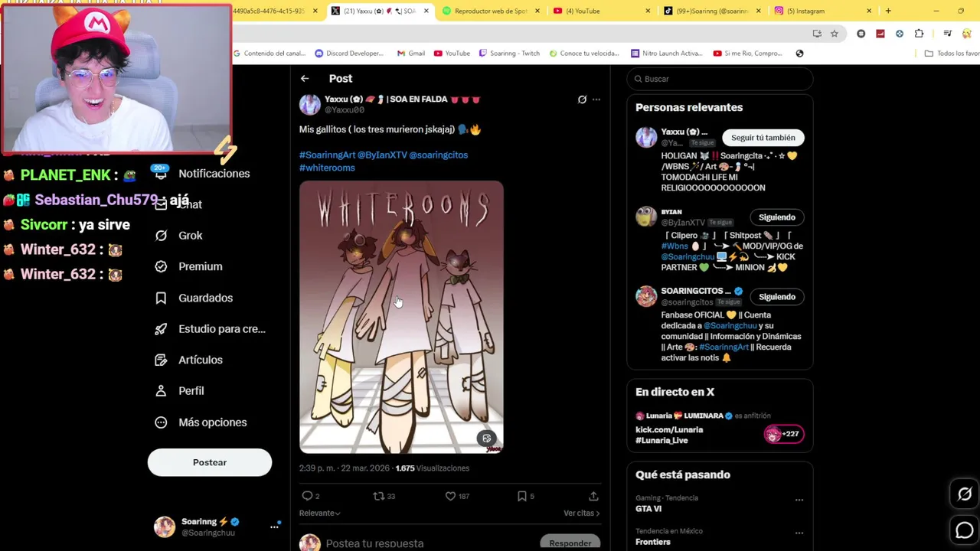Open the GTA VI trending topic
The width and height of the screenshot is (980, 551).
coord(648,508)
